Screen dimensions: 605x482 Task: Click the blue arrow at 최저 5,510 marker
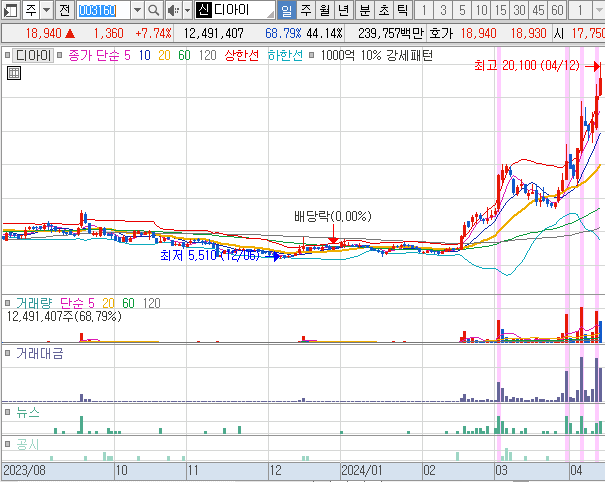click(274, 256)
